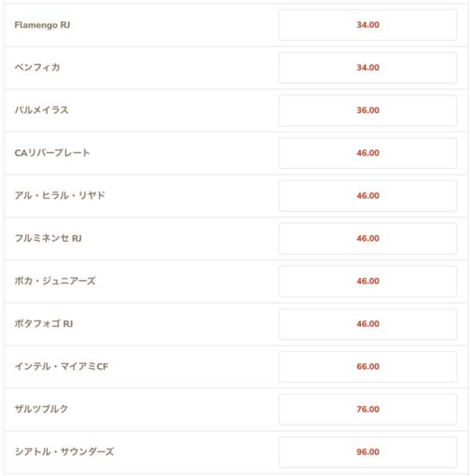Click the CAリバープレート team label
The image size is (470, 476).
pos(52,153)
